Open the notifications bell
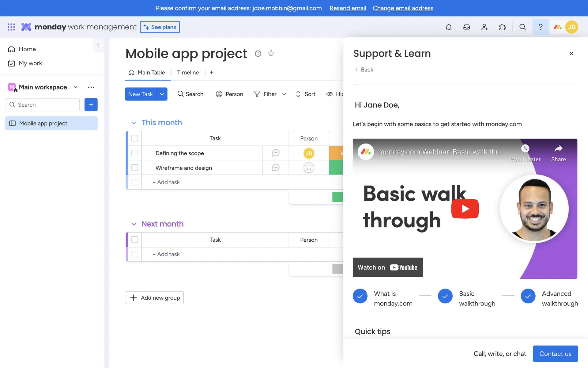The image size is (588, 368). 449,27
